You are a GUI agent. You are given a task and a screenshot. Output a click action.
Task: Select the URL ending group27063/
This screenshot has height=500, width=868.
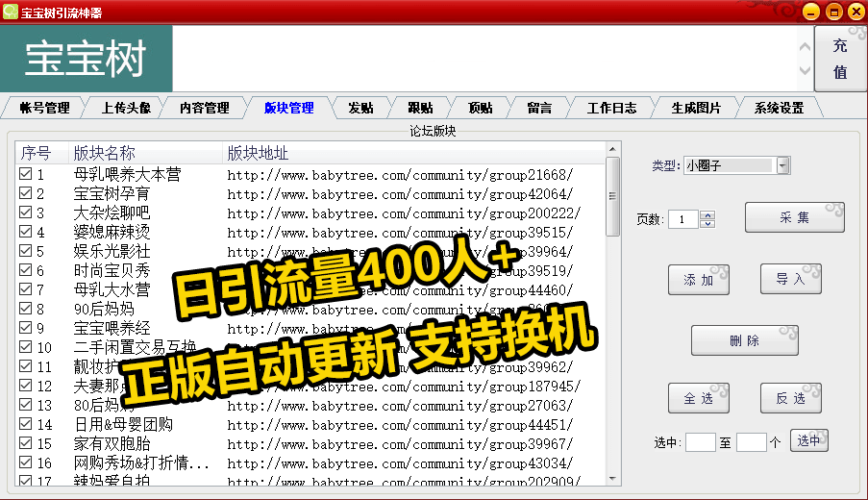[400, 406]
